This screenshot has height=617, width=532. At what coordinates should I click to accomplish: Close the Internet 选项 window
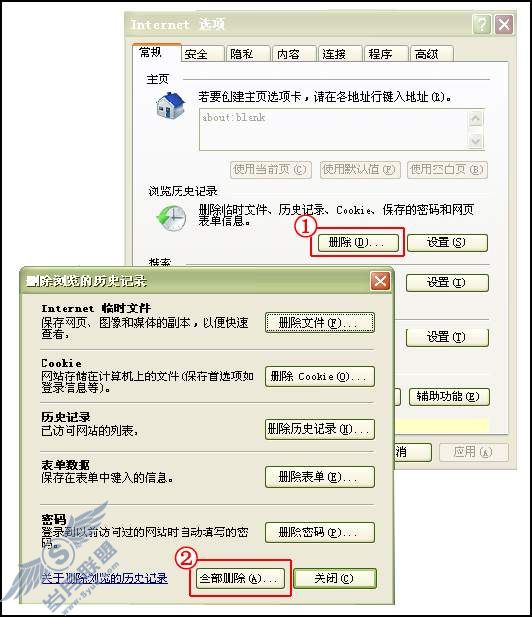click(504, 25)
